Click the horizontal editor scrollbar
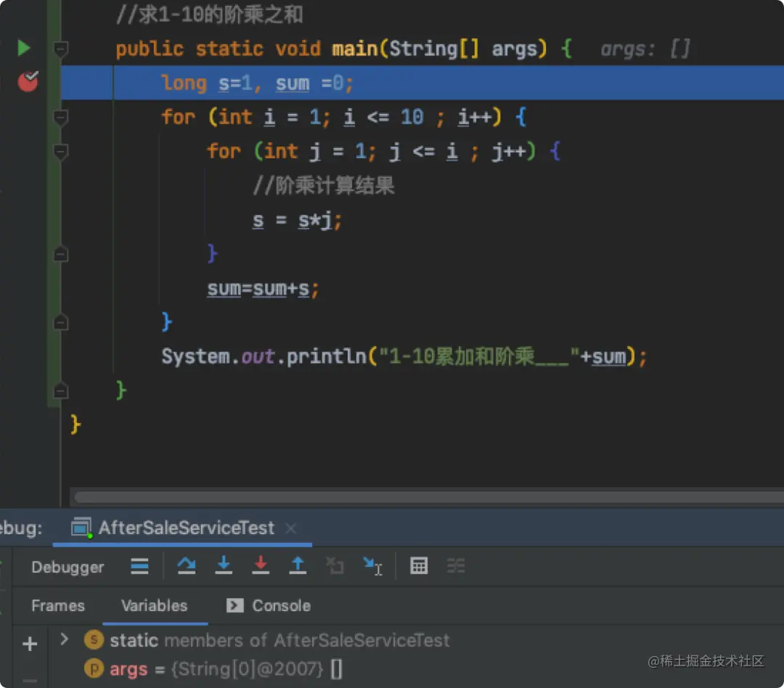The height and width of the screenshot is (688, 784). [428, 497]
